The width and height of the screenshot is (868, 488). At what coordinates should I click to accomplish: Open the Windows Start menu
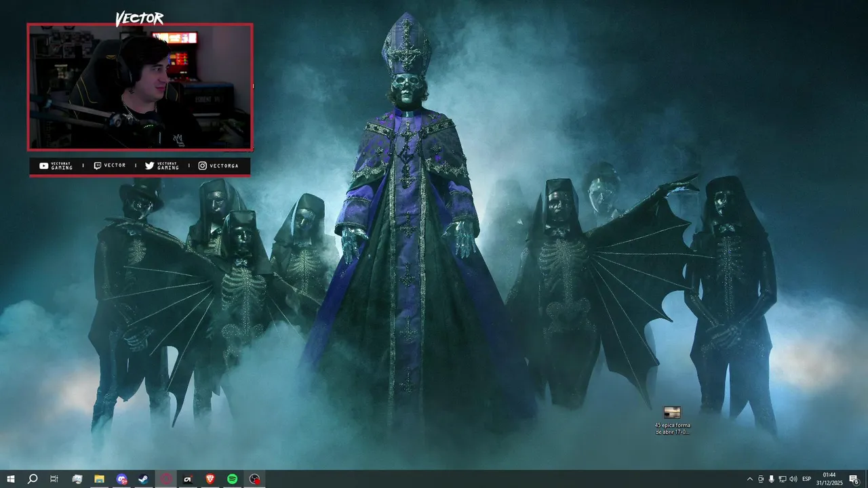coord(11,479)
